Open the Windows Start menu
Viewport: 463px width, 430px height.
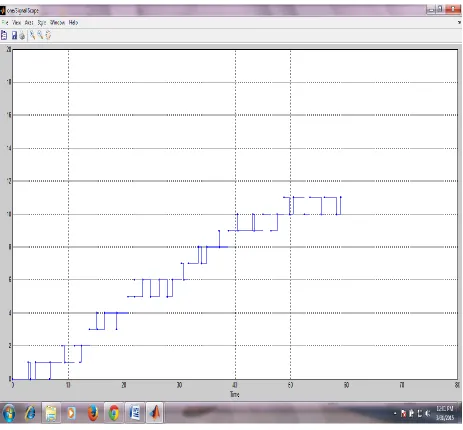tap(9, 413)
